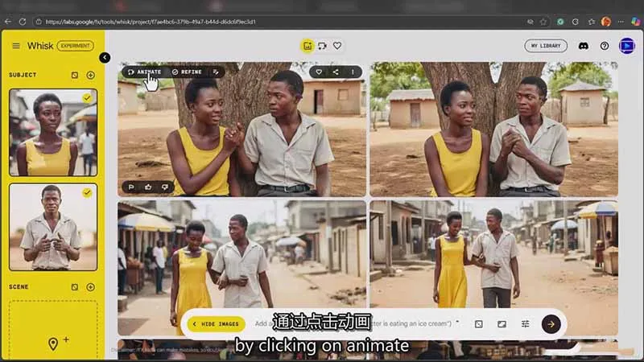Open the Whisk hamburger menu
644x362 pixels.
tap(16, 46)
